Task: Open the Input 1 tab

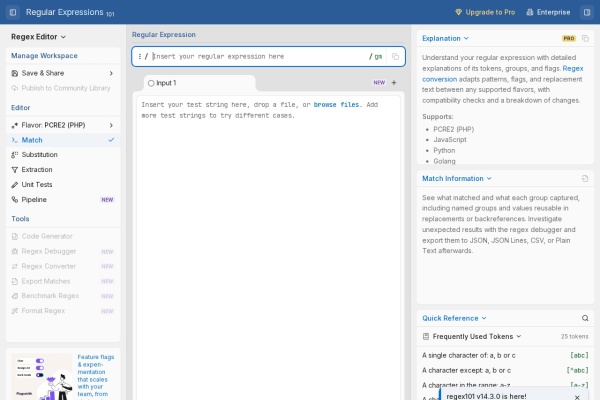Action: point(199,83)
